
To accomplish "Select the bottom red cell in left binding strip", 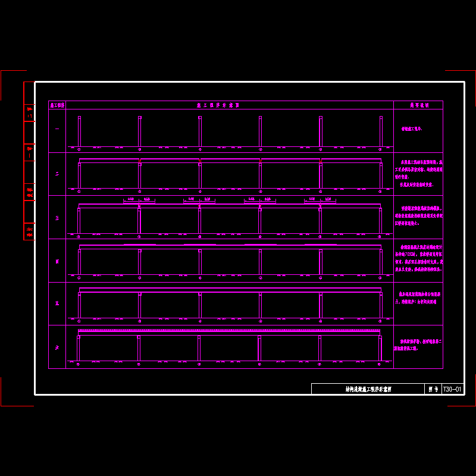I will point(29,231).
